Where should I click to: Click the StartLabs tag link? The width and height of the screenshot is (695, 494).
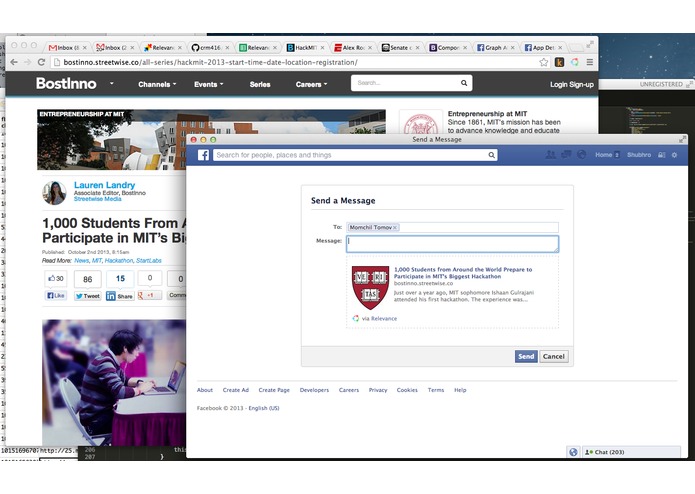point(148,261)
